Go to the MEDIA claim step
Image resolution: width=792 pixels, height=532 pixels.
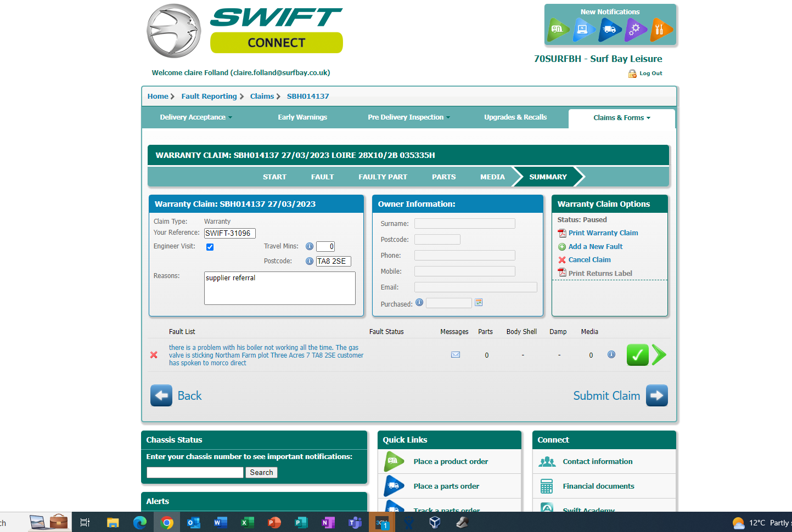click(x=492, y=177)
